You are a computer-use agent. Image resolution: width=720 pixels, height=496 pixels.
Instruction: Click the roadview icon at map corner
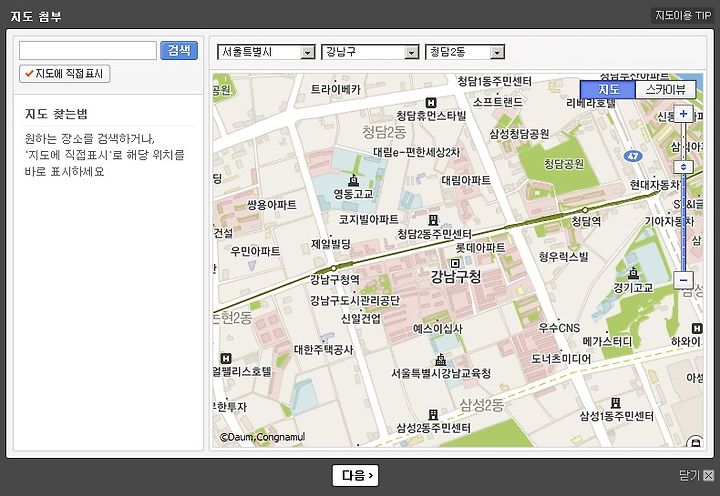pos(695,442)
